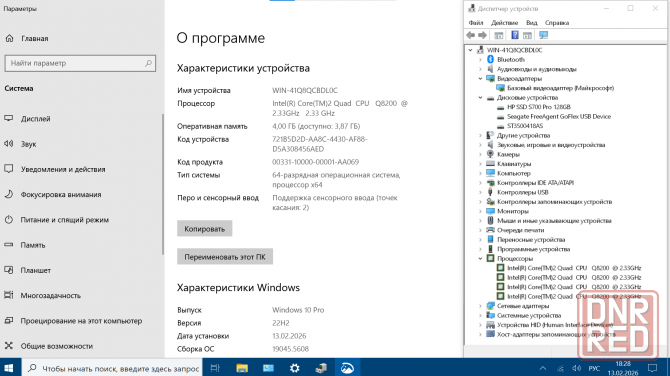Image resolution: width=670 pixels, height=376 pixels.
Task: Select Seagate FreeAgent GoFlex USB Device
Action: pos(558,116)
